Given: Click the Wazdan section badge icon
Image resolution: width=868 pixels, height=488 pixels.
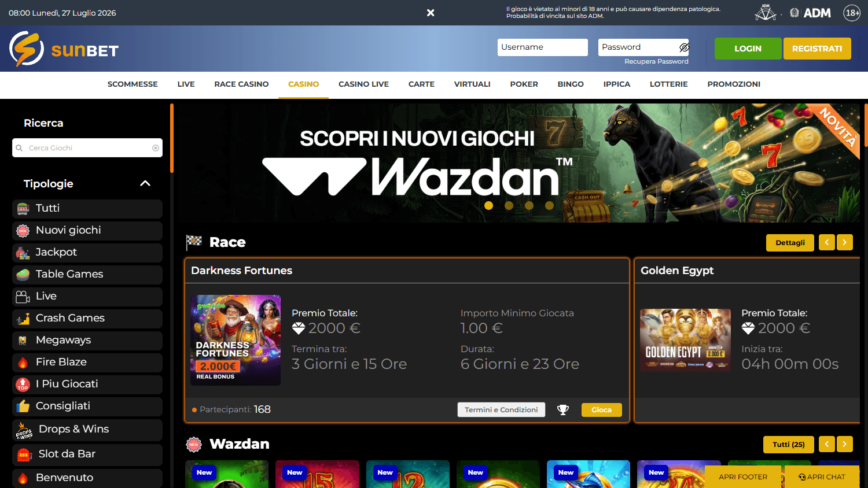Looking at the screenshot, I should [x=194, y=445].
